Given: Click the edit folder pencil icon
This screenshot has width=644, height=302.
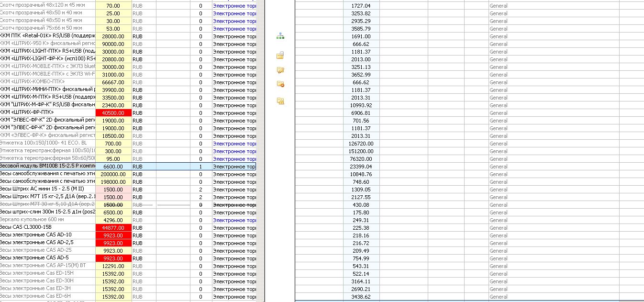Looking at the screenshot, I should click(x=280, y=70).
